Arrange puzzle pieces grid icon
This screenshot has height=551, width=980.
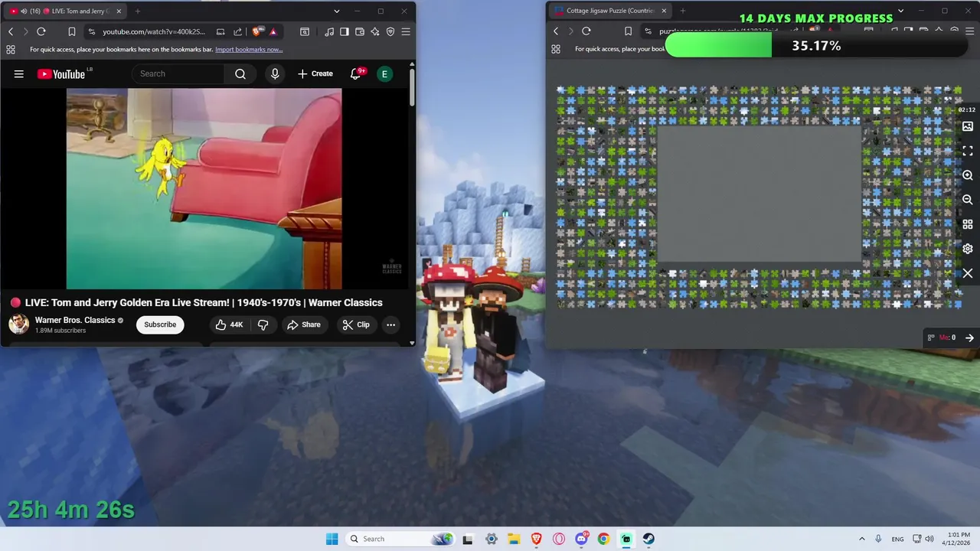click(x=968, y=224)
